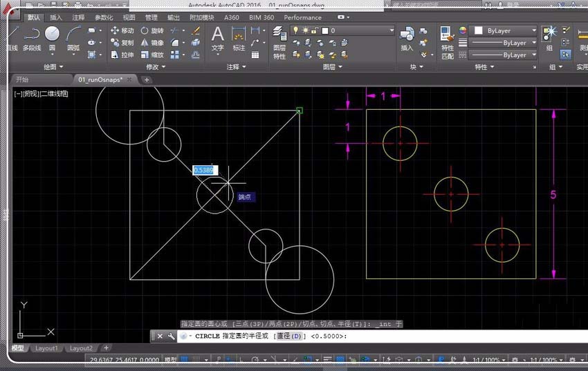Open the Layout1 tab
The width and height of the screenshot is (588, 371).
tap(47, 348)
